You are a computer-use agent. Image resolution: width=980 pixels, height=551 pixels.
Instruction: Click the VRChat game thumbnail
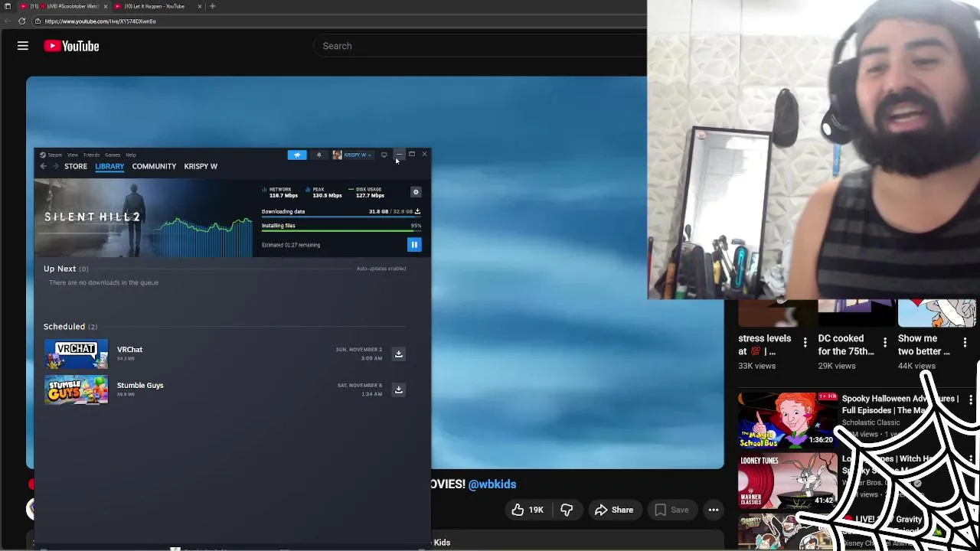tap(76, 354)
